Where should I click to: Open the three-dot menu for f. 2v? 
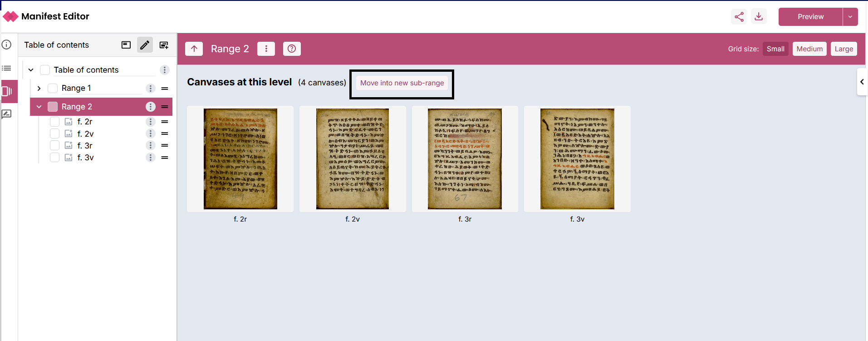151,133
